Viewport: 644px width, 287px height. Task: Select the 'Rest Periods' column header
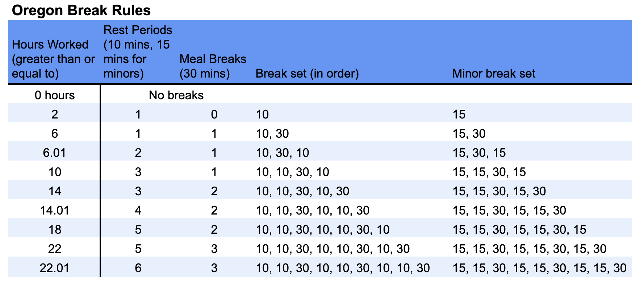coord(138,51)
